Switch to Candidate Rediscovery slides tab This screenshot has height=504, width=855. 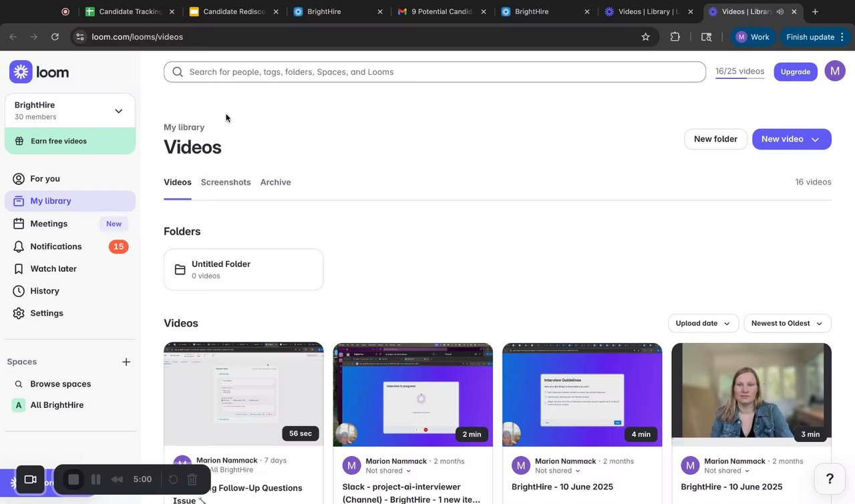tap(234, 11)
